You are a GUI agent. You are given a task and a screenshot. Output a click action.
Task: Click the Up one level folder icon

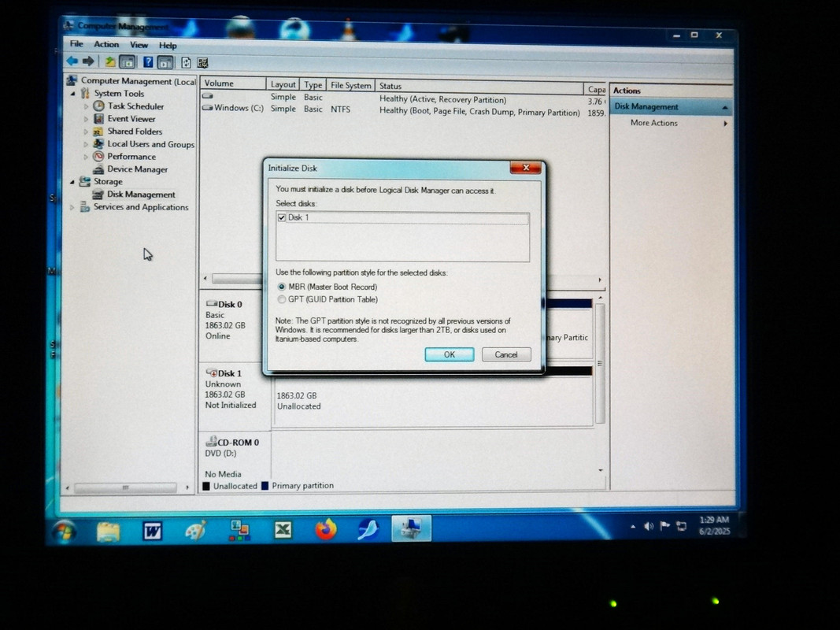coord(109,62)
